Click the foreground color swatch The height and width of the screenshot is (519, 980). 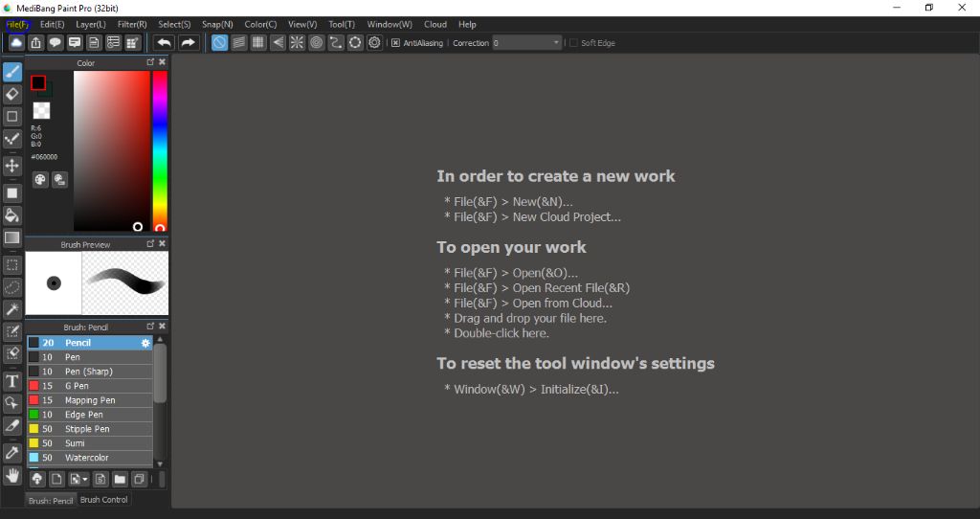pos(38,82)
